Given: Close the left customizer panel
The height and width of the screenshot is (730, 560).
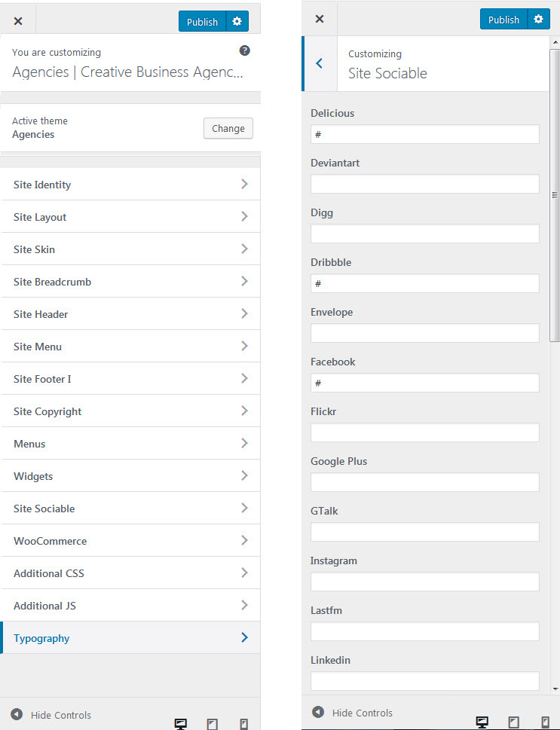Looking at the screenshot, I should click(18, 21).
